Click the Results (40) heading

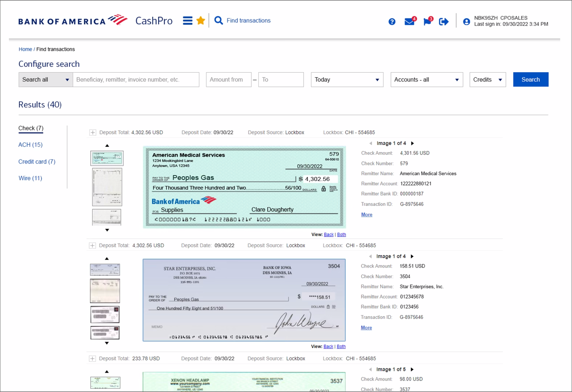coord(40,105)
